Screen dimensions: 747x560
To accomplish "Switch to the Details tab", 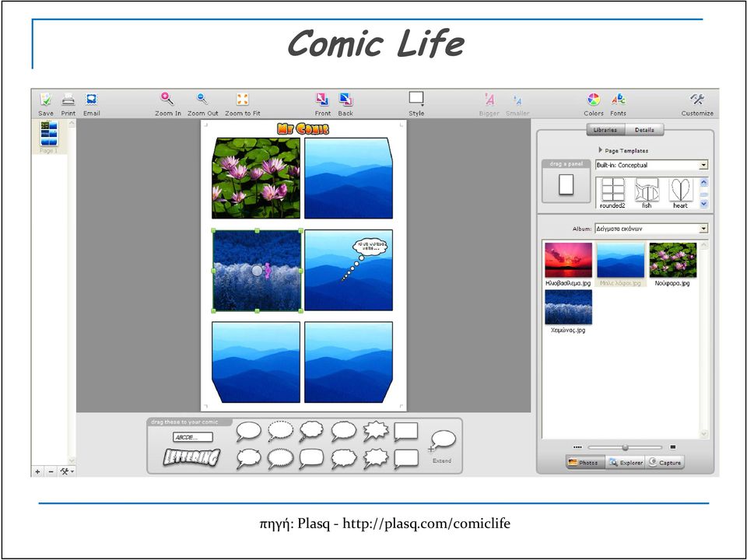I will pyautogui.click(x=644, y=130).
